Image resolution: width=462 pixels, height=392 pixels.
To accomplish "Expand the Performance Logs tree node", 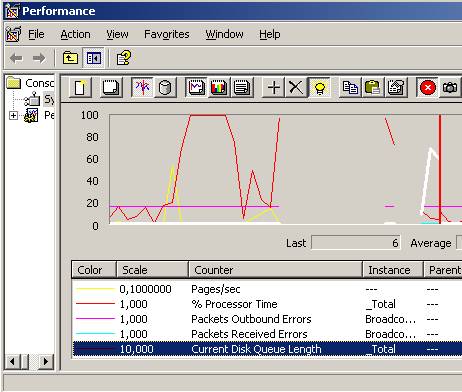I will pos(13,115).
